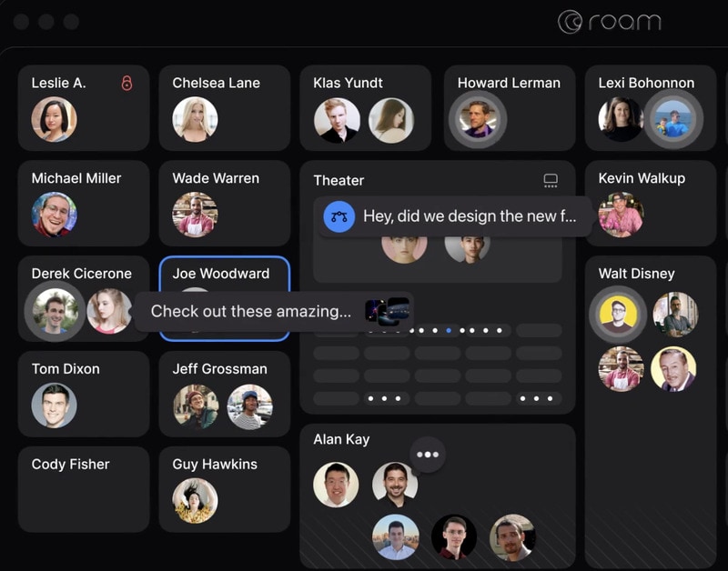This screenshot has width=728, height=571.
Task: Click the blue avatar icon beside the chat message
Action: pos(339,216)
